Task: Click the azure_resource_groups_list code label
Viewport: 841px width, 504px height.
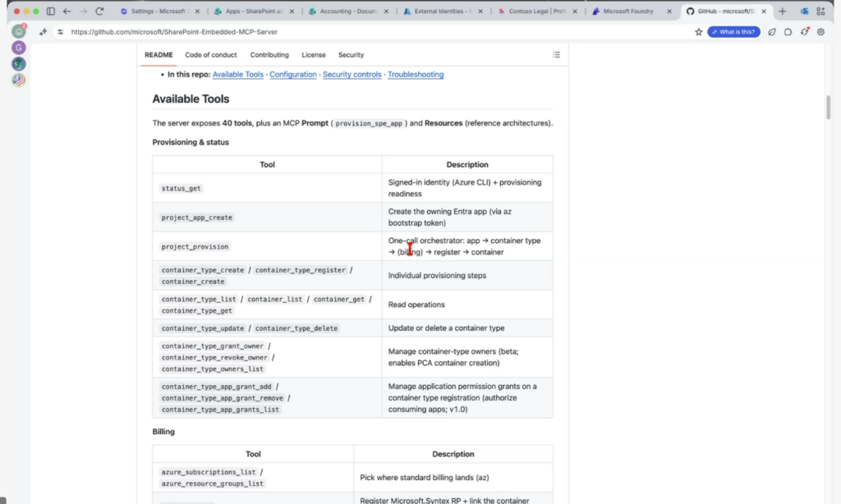Action: 213,483
